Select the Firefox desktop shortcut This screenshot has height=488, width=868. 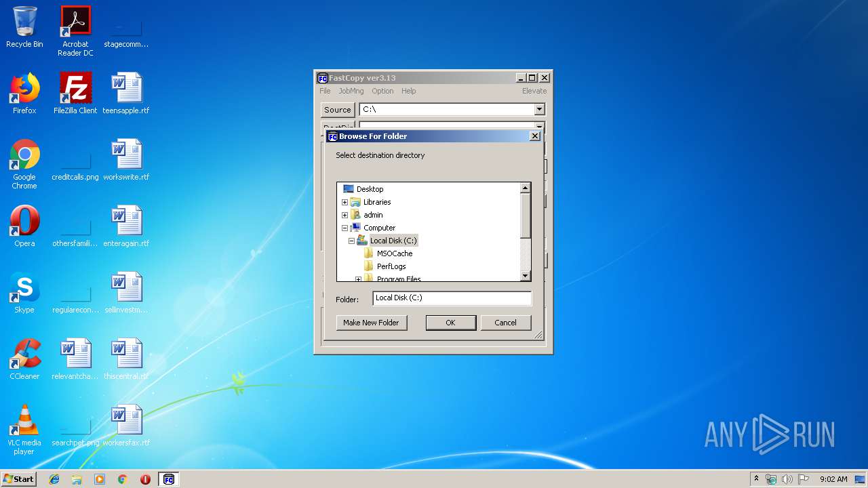point(24,94)
